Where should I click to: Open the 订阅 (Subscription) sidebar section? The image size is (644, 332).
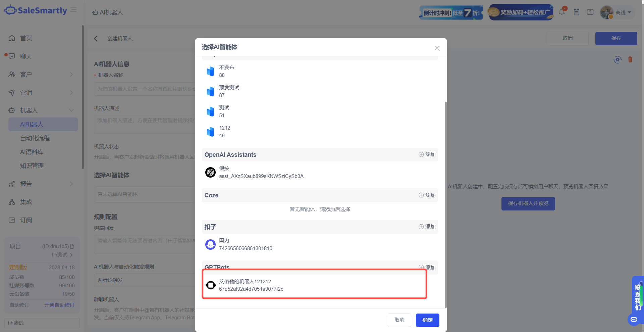pos(25,220)
